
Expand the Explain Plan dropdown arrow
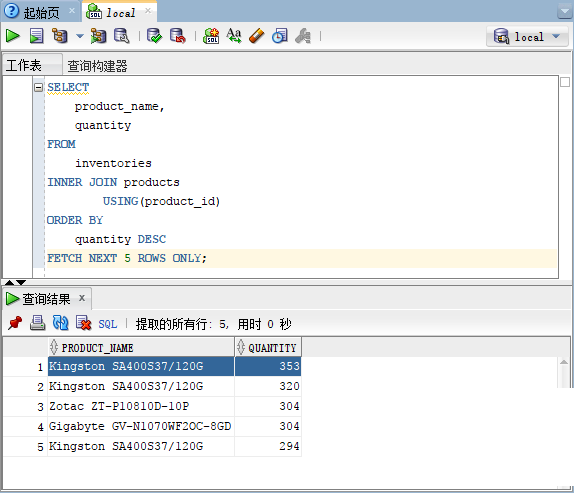(x=79, y=36)
